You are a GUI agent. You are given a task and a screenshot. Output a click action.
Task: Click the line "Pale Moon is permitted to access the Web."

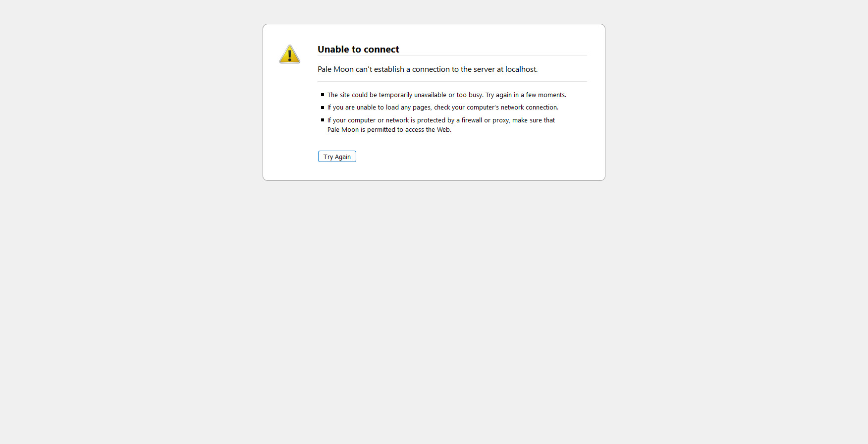[389, 130]
